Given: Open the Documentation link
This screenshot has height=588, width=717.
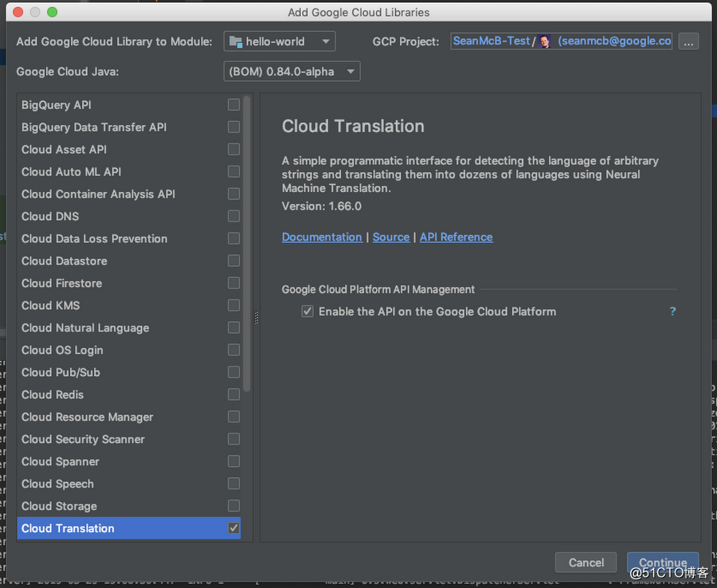Looking at the screenshot, I should click(322, 237).
